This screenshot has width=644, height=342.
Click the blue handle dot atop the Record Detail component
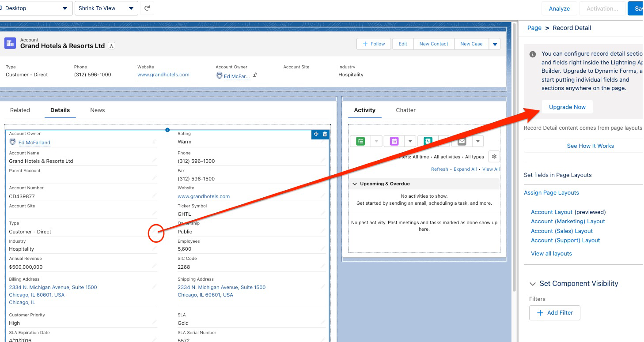click(x=167, y=130)
